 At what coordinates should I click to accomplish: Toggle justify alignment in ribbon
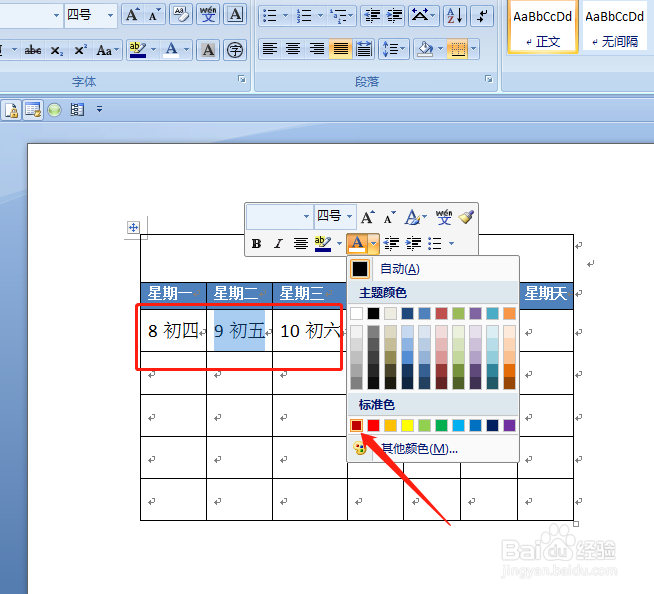[340, 49]
